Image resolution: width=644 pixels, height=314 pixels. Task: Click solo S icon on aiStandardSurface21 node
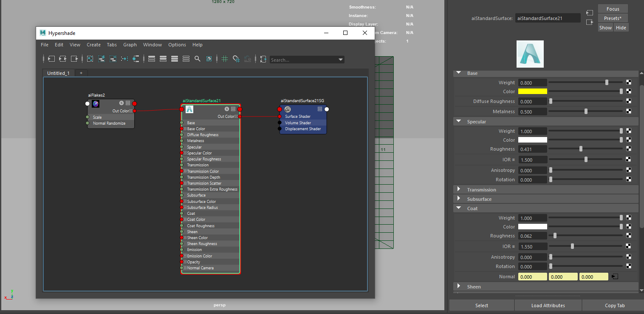227,109
